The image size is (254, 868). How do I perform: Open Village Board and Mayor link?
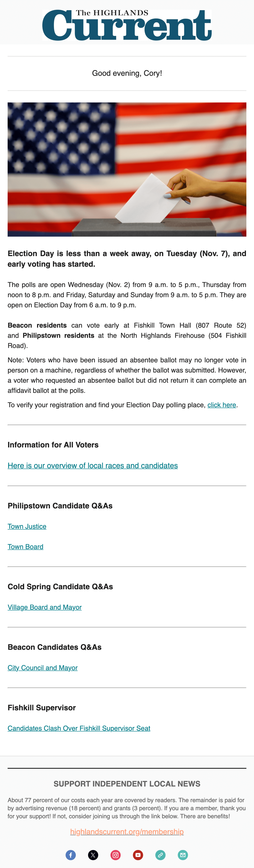coord(44,607)
